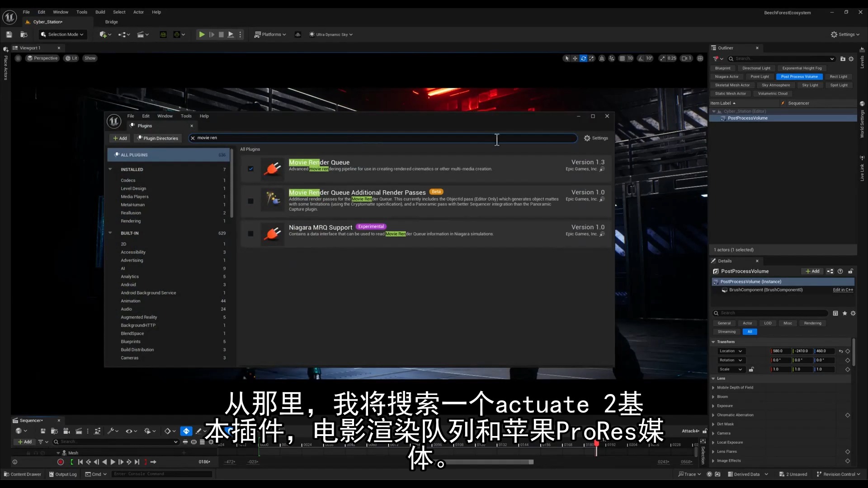Select ALL PLUGINS category
Image resolution: width=868 pixels, height=488 pixels.
click(169, 155)
